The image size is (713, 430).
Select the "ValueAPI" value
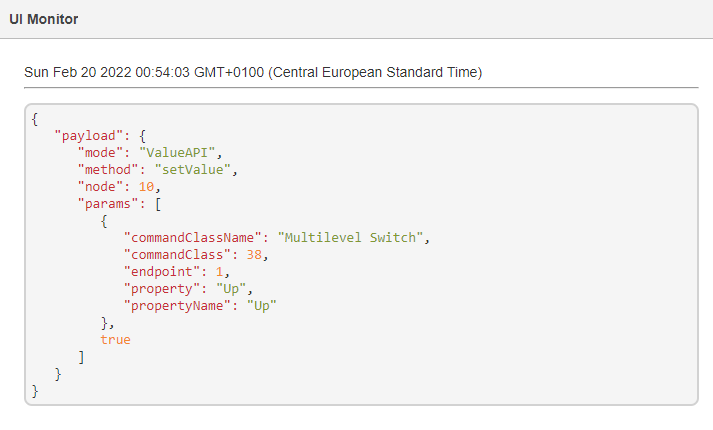coord(176,153)
